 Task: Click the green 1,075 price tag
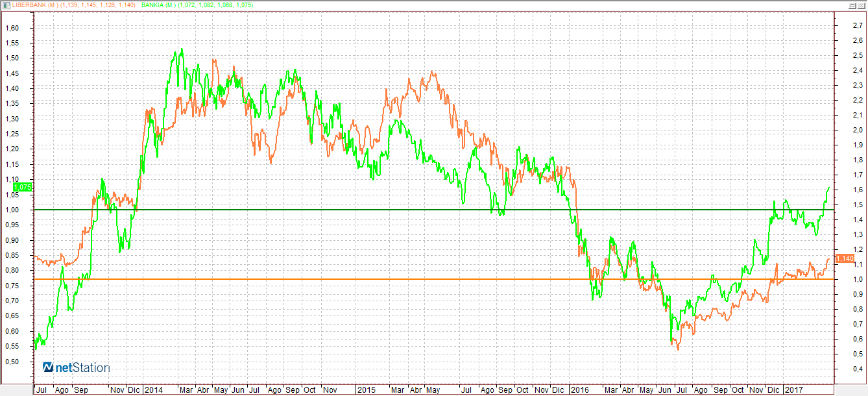click(x=22, y=187)
